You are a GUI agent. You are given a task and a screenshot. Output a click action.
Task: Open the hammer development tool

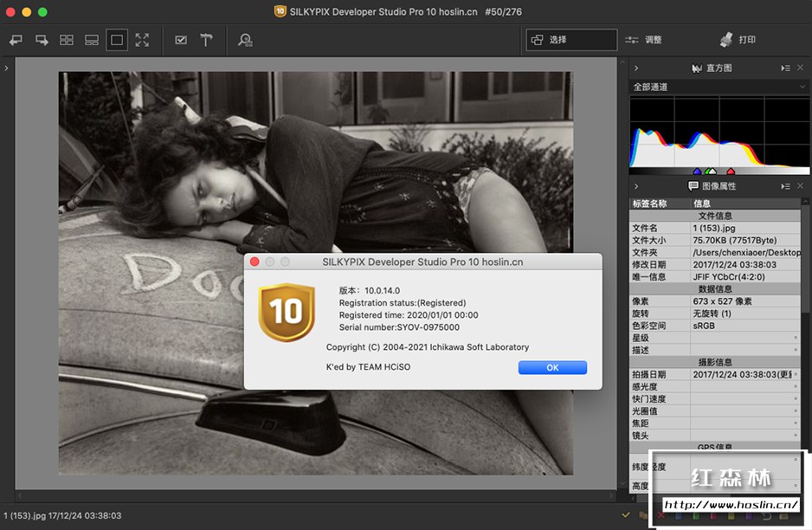point(206,40)
